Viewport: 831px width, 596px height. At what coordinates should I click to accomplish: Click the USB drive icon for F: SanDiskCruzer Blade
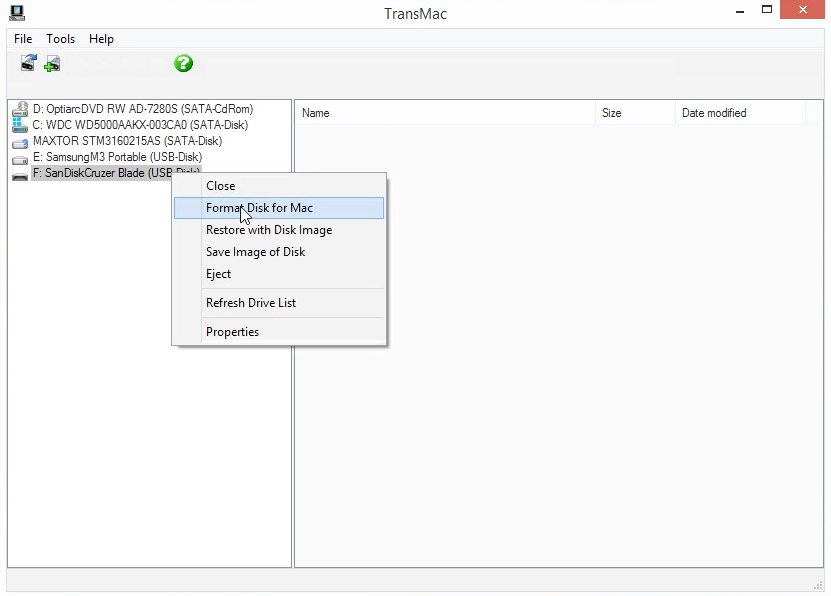[20, 175]
